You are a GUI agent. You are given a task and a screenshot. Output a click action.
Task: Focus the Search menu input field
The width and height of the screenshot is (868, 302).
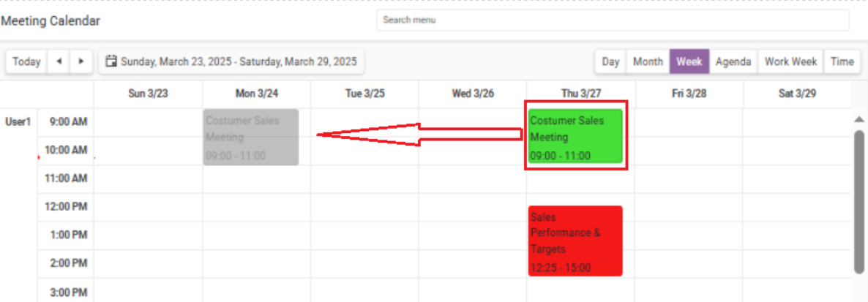point(613,20)
